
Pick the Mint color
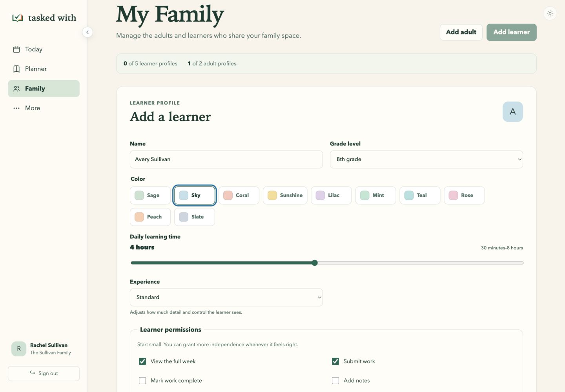pyautogui.click(x=376, y=195)
